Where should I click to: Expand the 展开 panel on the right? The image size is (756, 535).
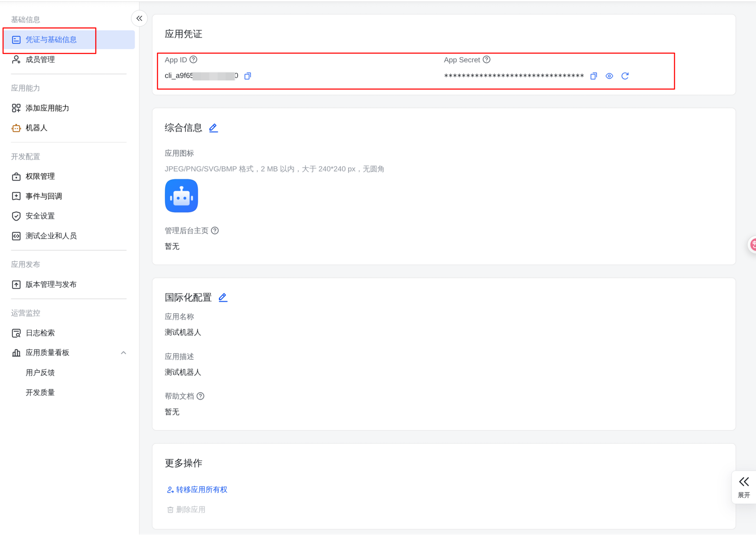tap(744, 487)
